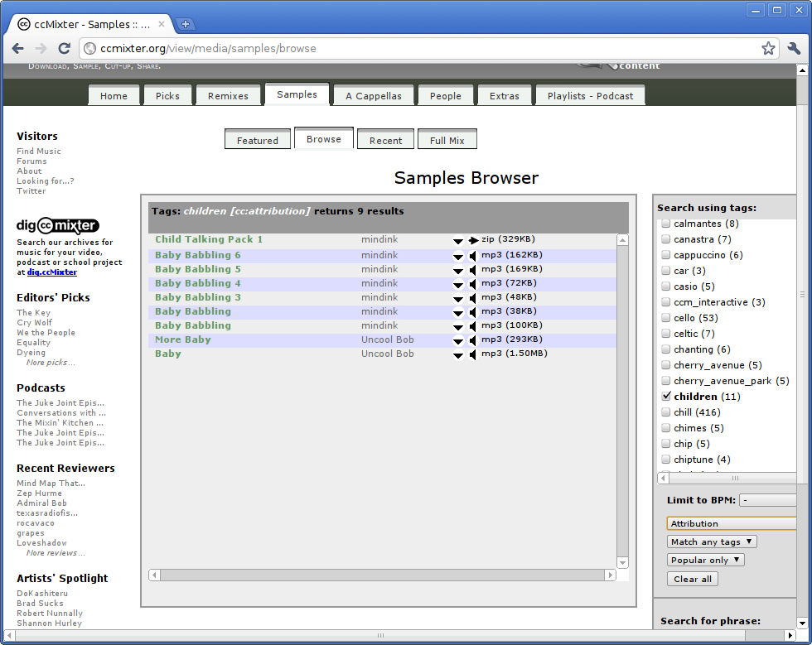Check the chiptune tag checkbox
Screen dimensions: 812x645
coord(666,460)
